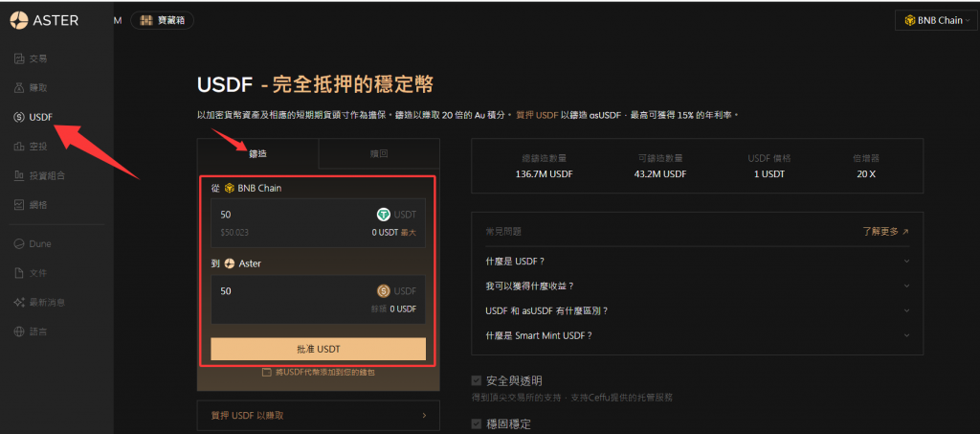Click 最大 max next to 0 USDT
Image resolution: width=980 pixels, height=434 pixels.
point(409,233)
